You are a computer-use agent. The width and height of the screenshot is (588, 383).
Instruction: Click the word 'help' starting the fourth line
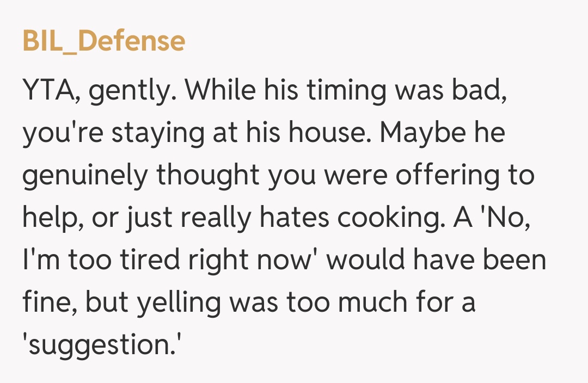pos(46,219)
